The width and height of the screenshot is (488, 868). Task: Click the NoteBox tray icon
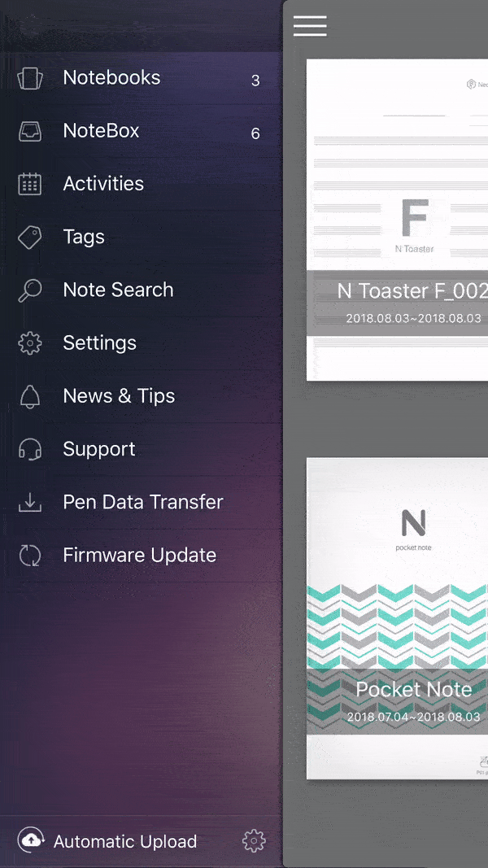[x=30, y=131]
